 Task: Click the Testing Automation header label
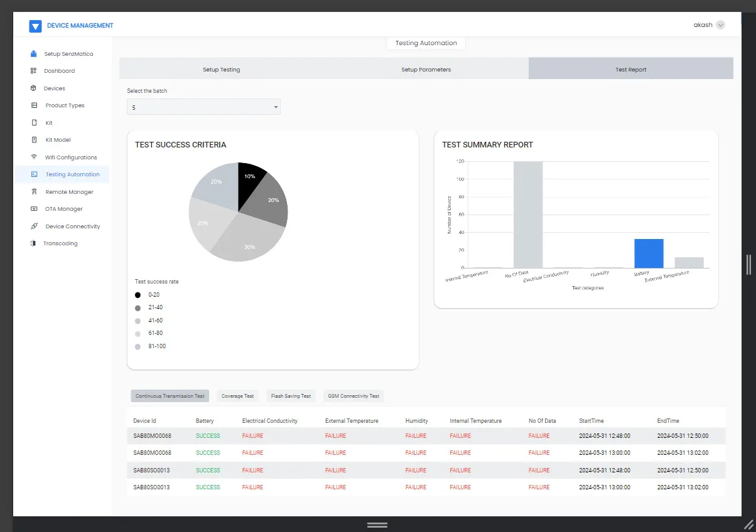tap(426, 43)
